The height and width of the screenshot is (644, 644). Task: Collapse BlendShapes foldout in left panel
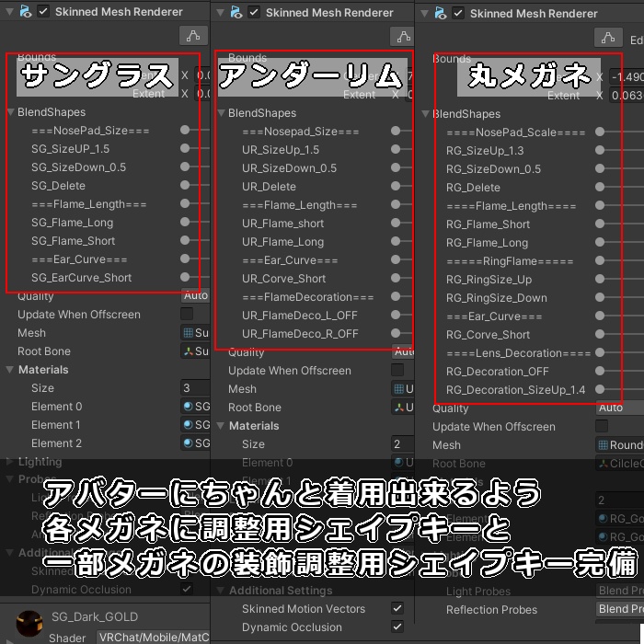click(x=11, y=111)
